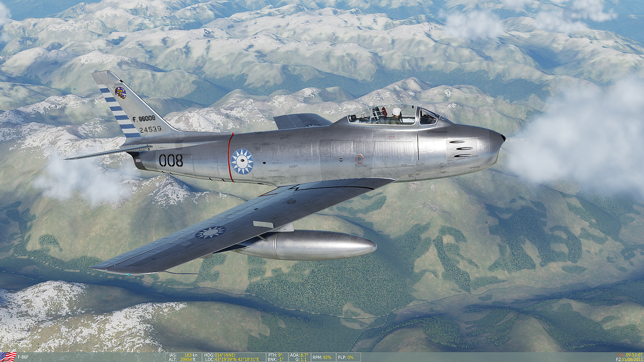Click the roundel on the left wing

coord(210,232)
